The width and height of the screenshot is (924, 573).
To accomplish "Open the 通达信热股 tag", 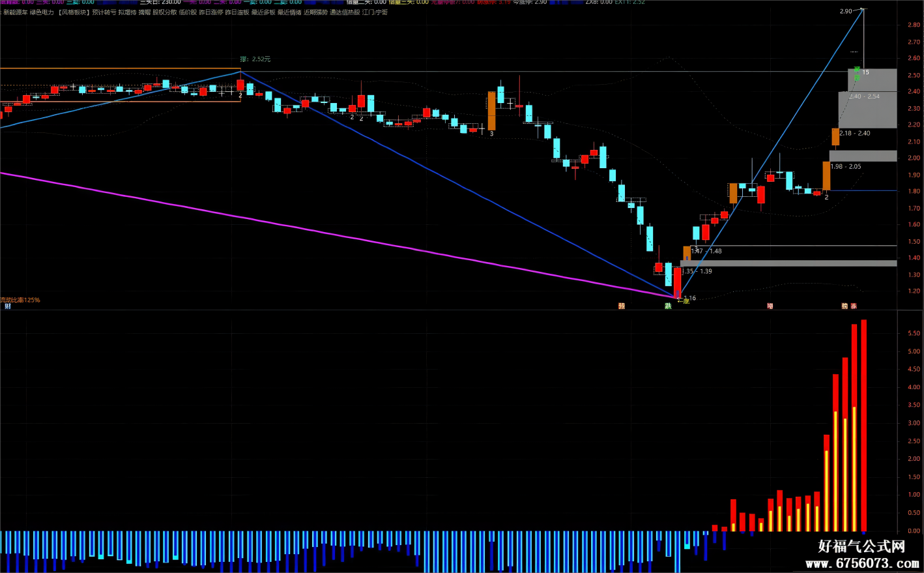I will (345, 12).
